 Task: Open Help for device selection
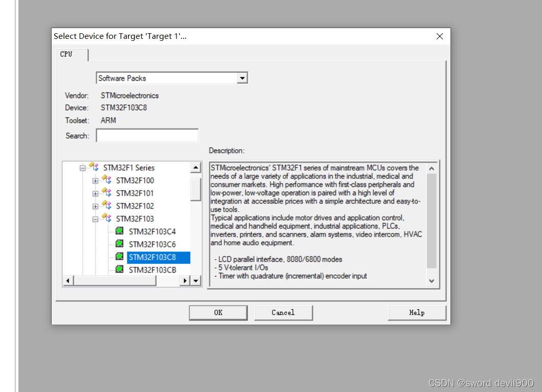(x=417, y=313)
